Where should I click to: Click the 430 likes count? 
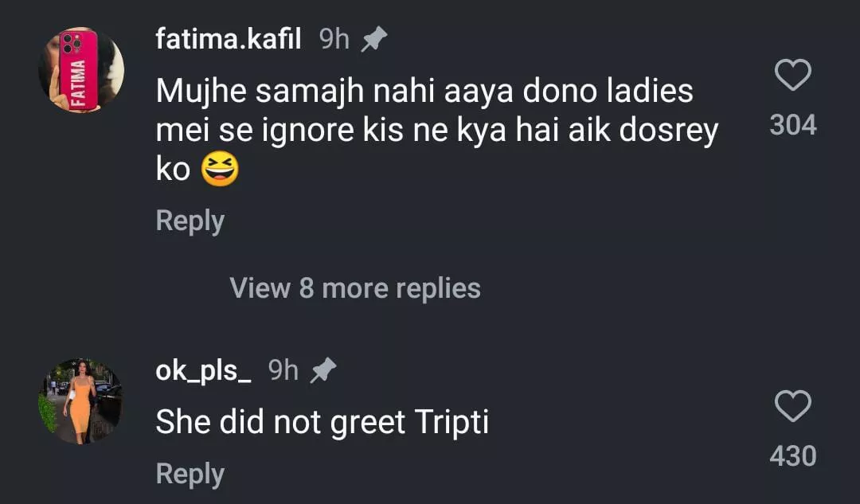[793, 456]
